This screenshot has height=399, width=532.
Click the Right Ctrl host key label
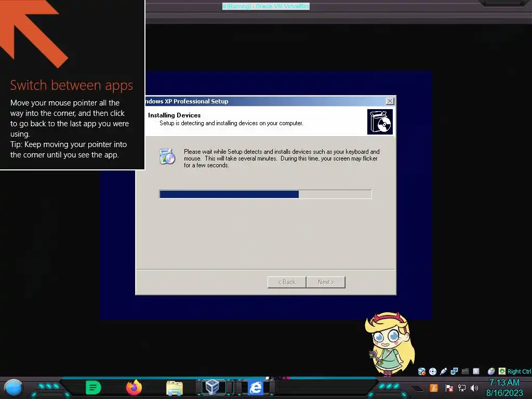(520, 371)
